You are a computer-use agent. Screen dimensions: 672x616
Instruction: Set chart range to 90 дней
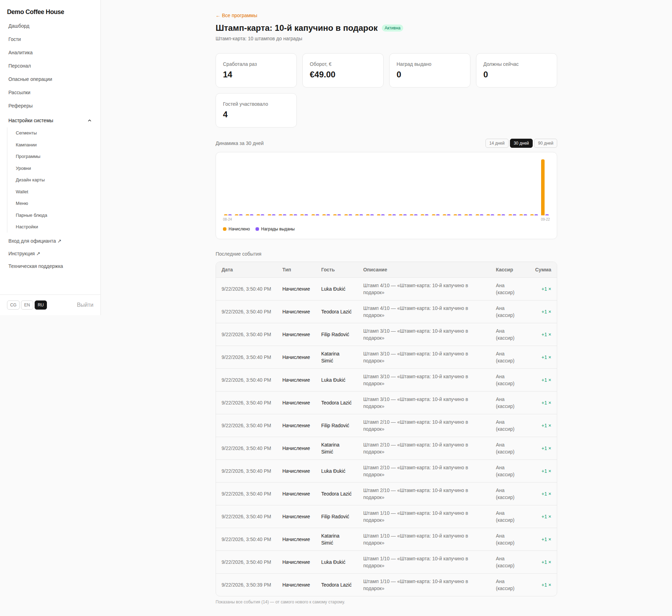pyautogui.click(x=545, y=143)
